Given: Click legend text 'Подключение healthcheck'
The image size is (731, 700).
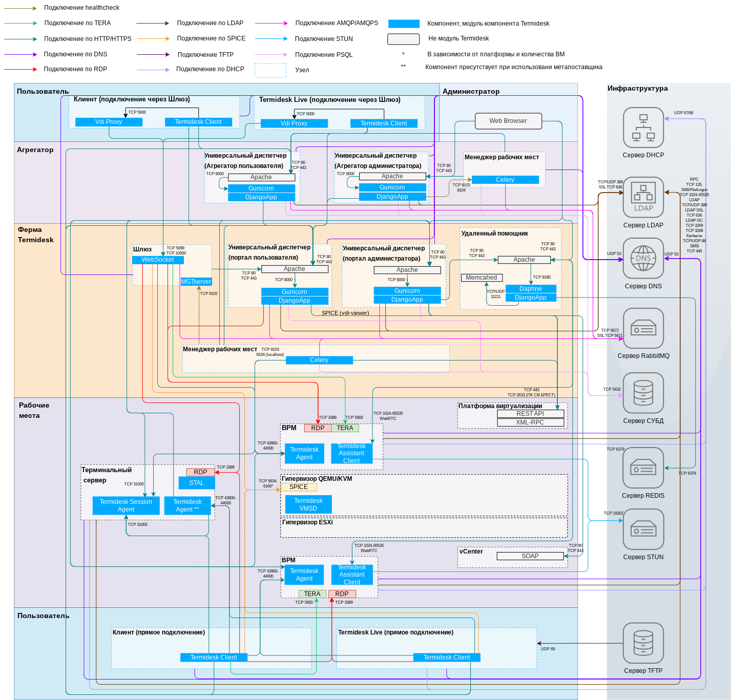Looking at the screenshot, I should click(81, 8).
